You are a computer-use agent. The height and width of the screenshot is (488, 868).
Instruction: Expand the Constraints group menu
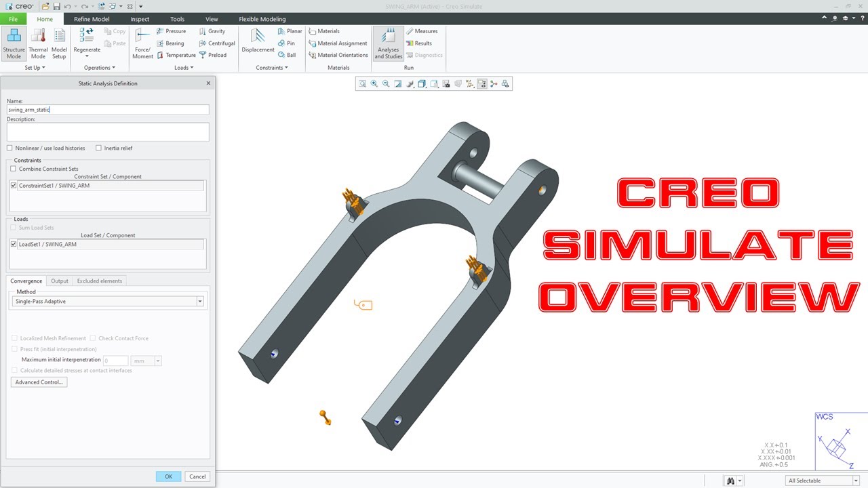coord(272,68)
